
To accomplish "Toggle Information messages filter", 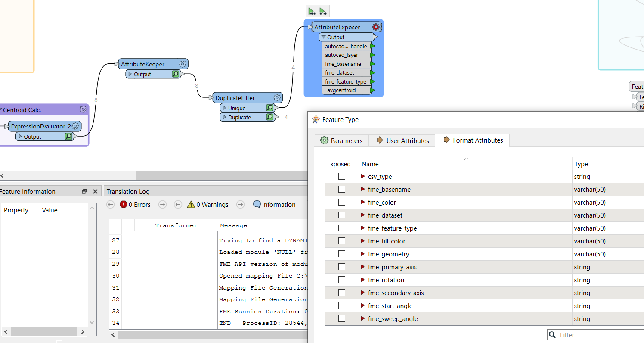I will tap(274, 204).
